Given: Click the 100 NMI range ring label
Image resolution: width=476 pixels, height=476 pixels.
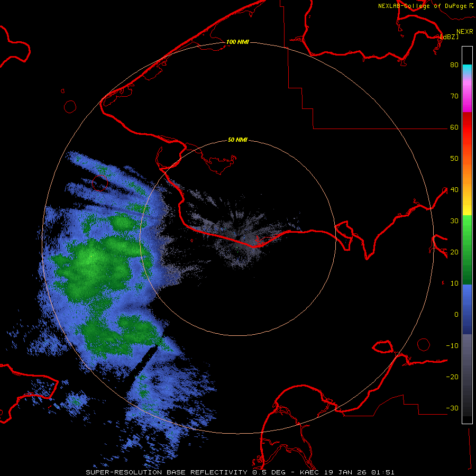Looking at the screenshot, I should (237, 42).
